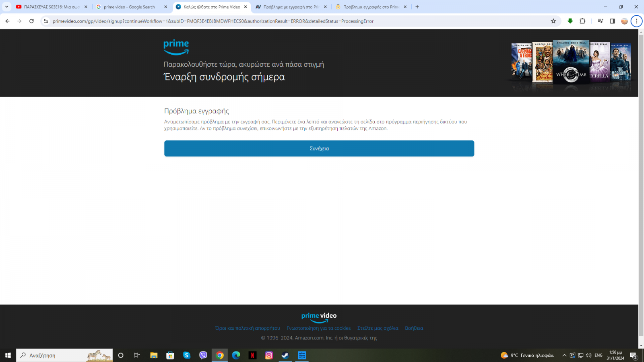Screen dimensions: 644x362
Task: Reload the Prime Video page
Action: coord(31,21)
